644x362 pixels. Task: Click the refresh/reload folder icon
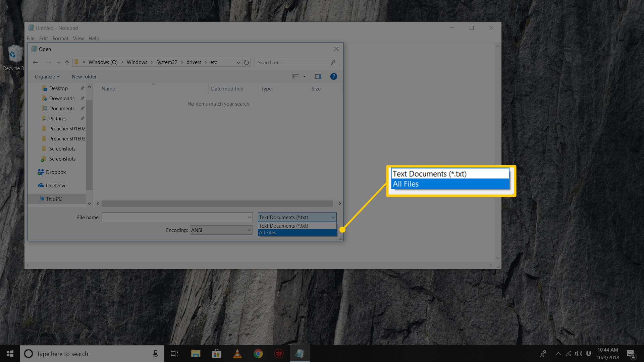tap(246, 62)
